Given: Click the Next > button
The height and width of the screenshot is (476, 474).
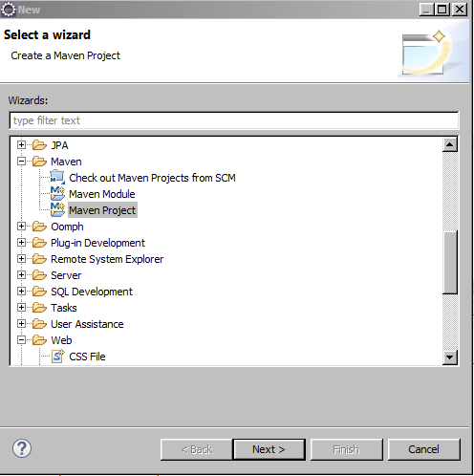Looking at the screenshot, I should [x=269, y=449].
